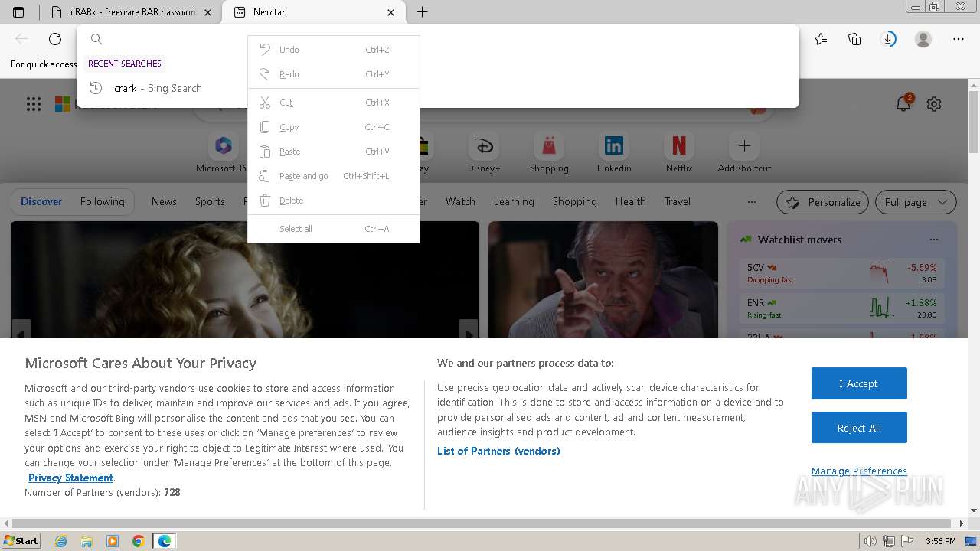Image resolution: width=980 pixels, height=551 pixels.
Task: Open the Watch feed category
Action: coord(460,201)
